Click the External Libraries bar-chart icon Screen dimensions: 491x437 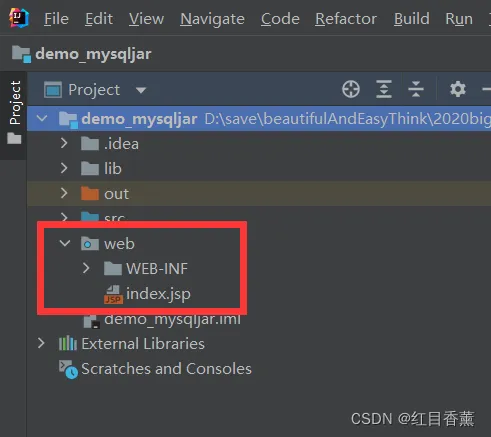(x=68, y=343)
